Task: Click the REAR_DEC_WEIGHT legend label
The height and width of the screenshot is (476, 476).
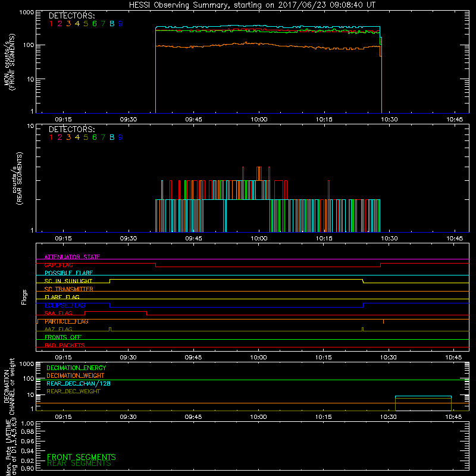Action: (x=73, y=392)
